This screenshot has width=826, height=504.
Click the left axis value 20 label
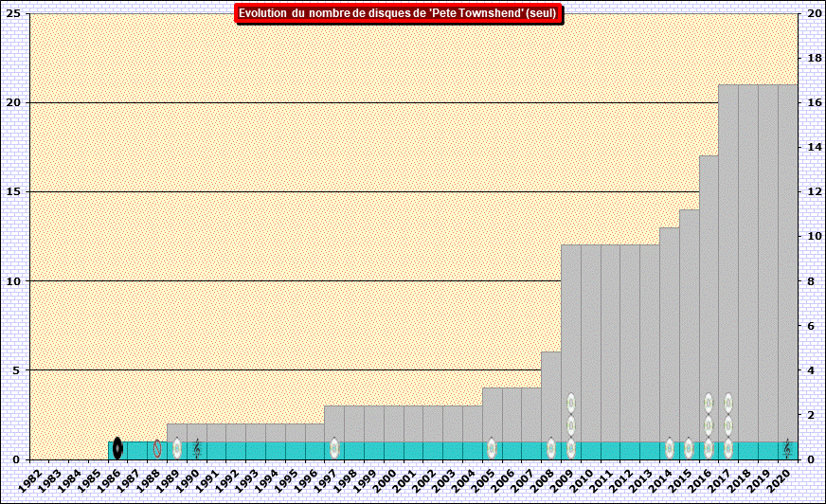[x=15, y=102]
